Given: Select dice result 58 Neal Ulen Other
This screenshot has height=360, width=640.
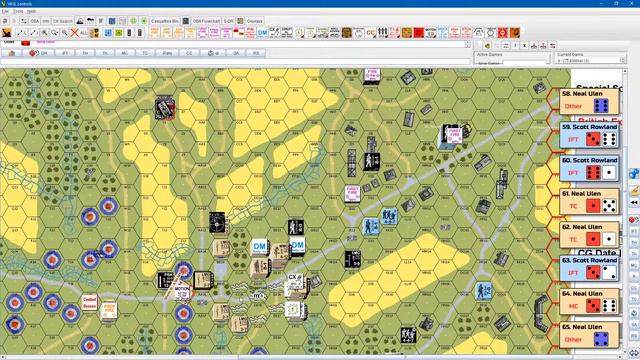Looking at the screenshot, I should pos(589,101).
